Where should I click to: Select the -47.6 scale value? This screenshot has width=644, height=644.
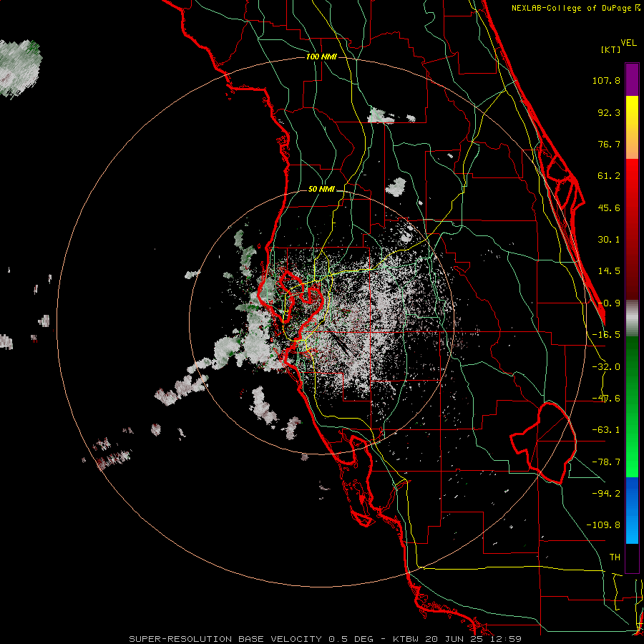click(606, 399)
